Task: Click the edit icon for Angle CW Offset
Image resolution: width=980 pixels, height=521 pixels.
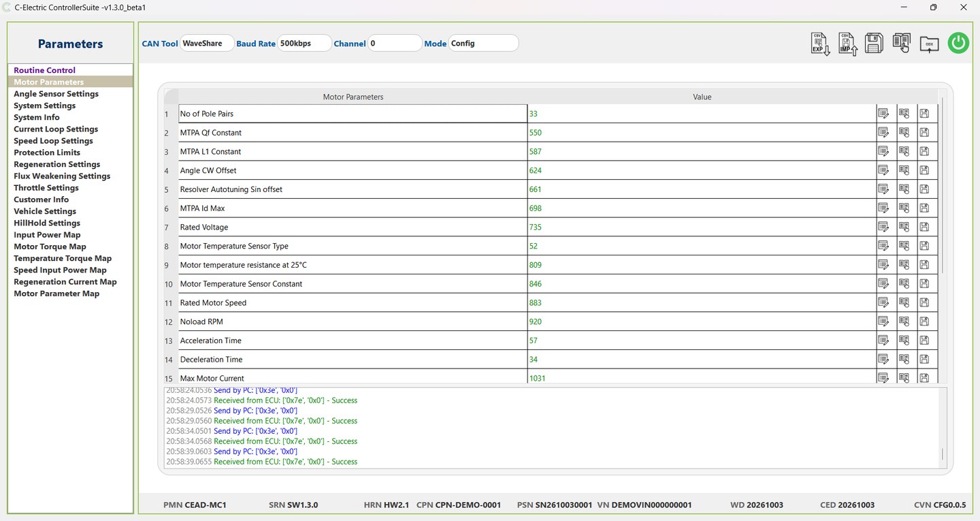Action: [x=883, y=170]
